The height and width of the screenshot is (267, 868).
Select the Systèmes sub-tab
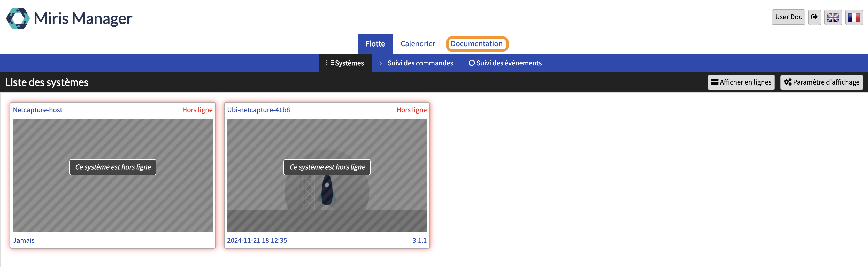tap(345, 63)
